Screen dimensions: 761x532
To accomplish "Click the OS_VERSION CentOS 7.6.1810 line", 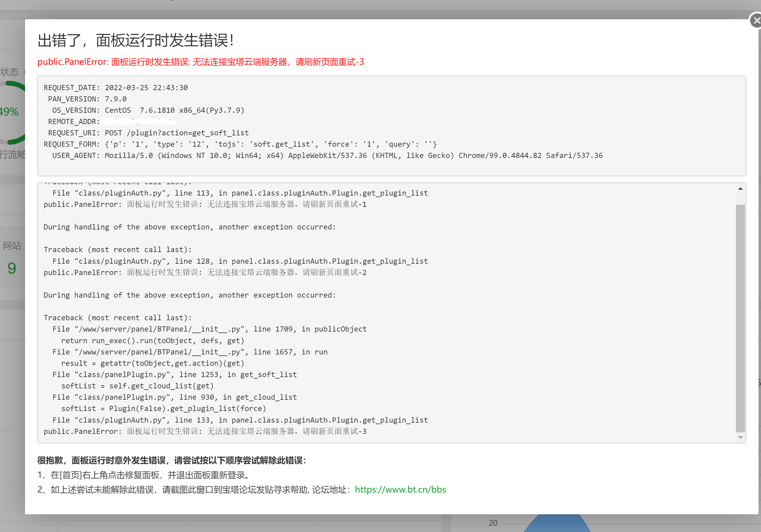I will 148,110.
